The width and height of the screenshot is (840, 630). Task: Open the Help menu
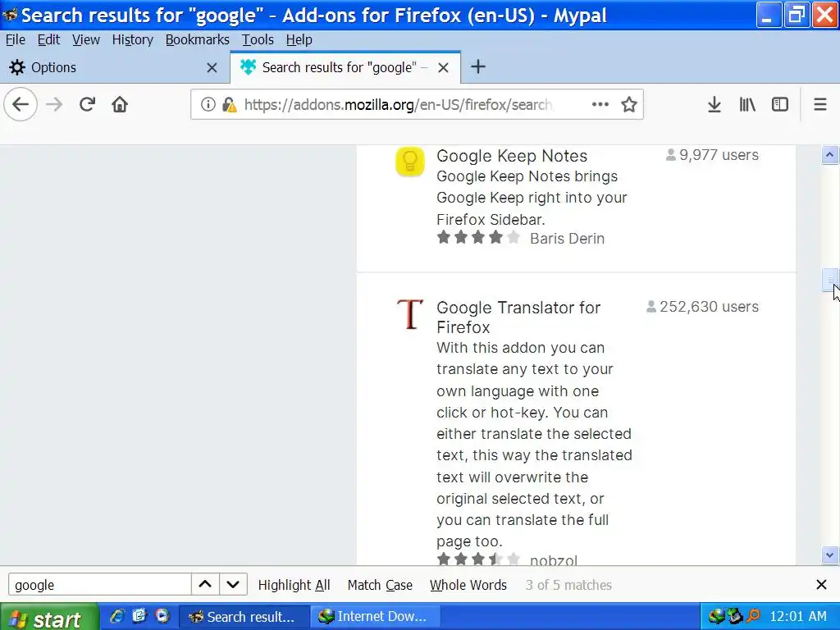tap(299, 39)
